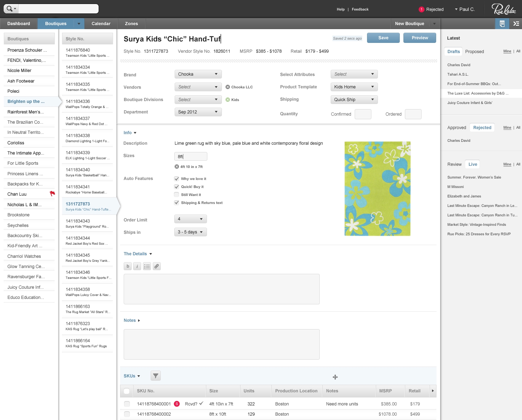Click the Ordered quantity field
The height and width of the screenshot is (420, 522).
coord(413,114)
